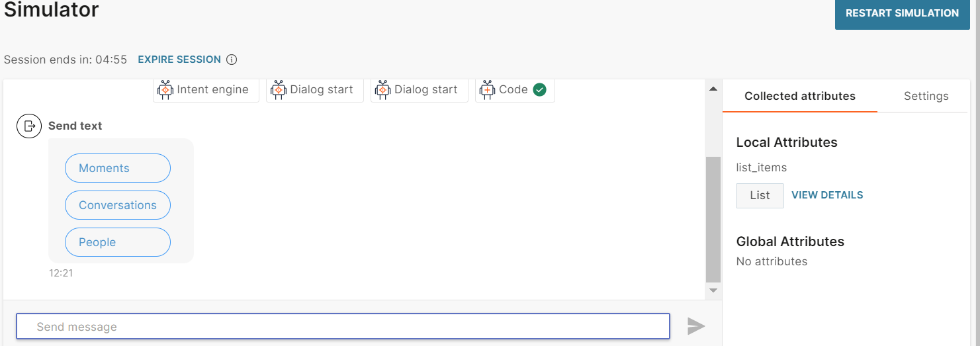
Task: Choose the Conversations quick reply
Action: point(118,205)
